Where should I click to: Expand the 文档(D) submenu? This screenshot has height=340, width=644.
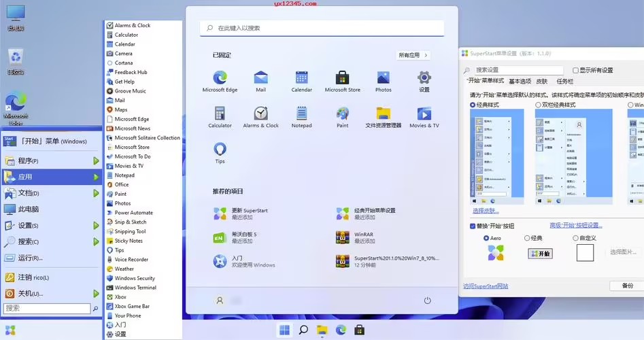coord(96,193)
